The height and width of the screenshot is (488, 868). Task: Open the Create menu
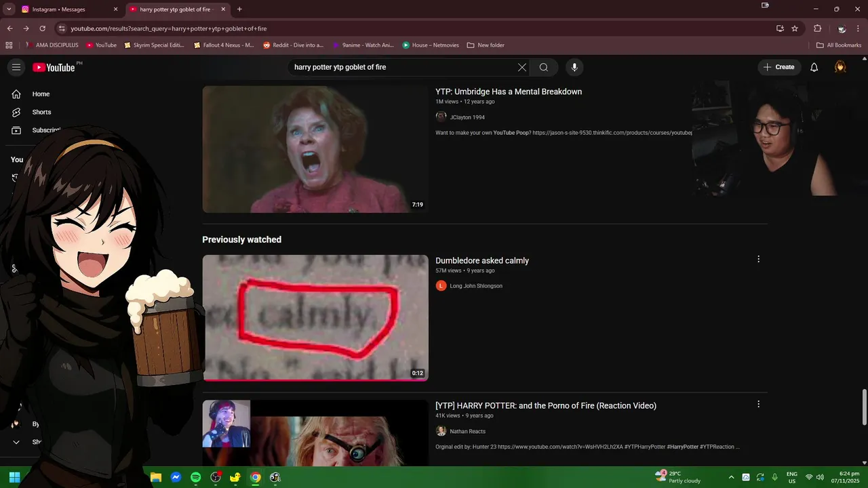(x=778, y=67)
